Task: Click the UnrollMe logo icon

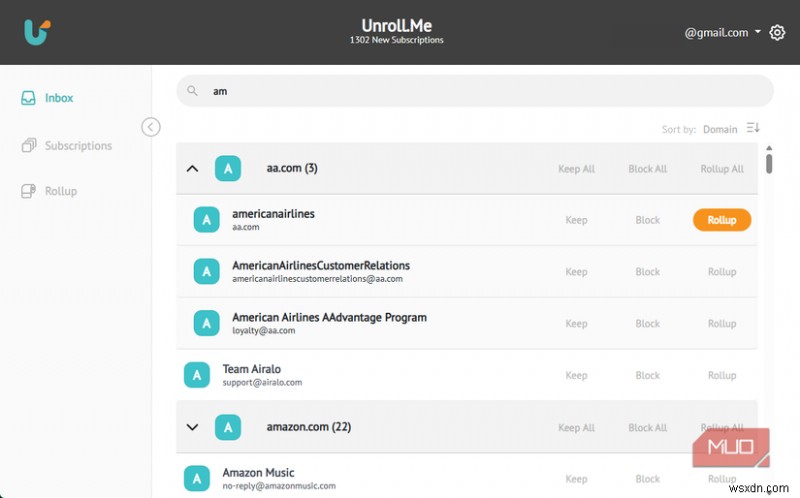Action: click(37, 32)
